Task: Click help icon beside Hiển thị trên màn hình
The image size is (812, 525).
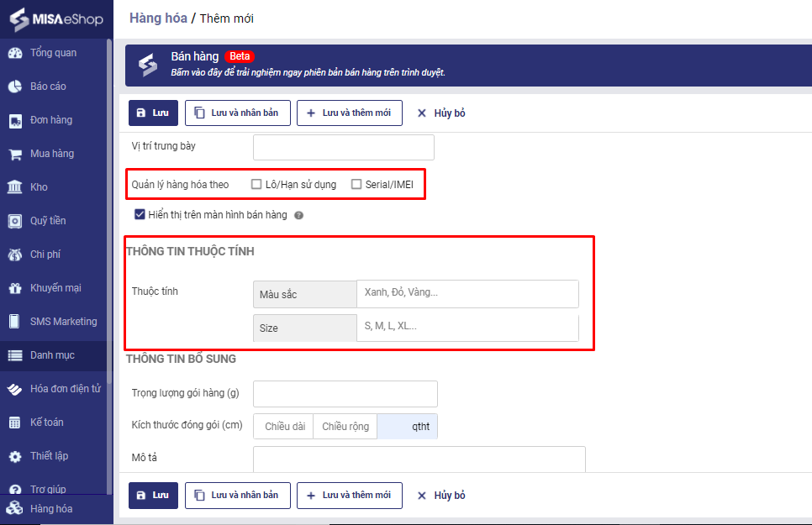Action: click(298, 215)
